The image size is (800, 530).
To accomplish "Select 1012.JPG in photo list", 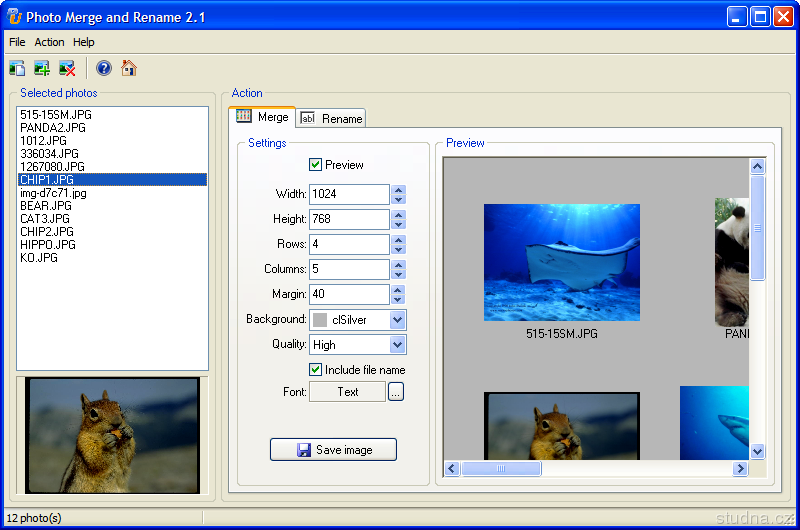I will [x=112, y=140].
